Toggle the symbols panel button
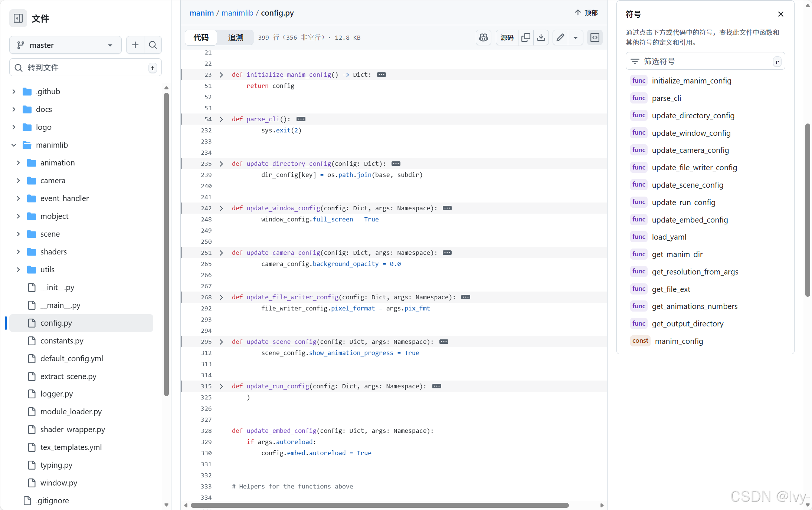The height and width of the screenshot is (510, 812). pos(595,37)
